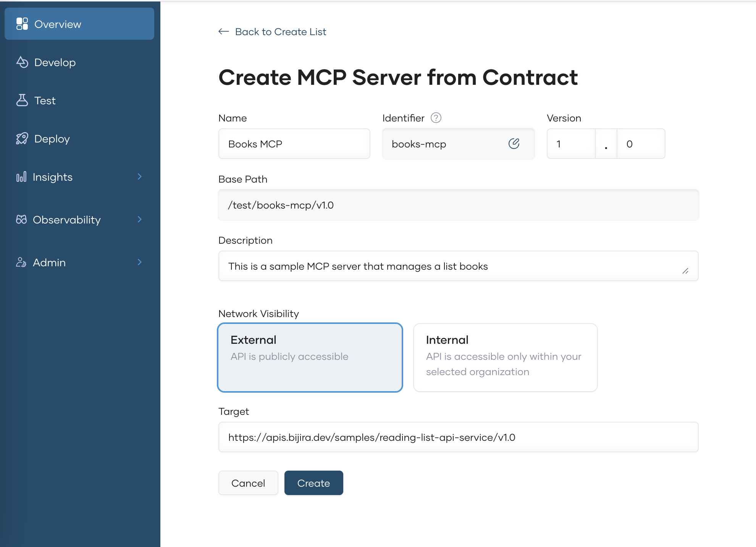Expand the Admin submenu chevron
This screenshot has width=756, height=547.
[x=140, y=262]
